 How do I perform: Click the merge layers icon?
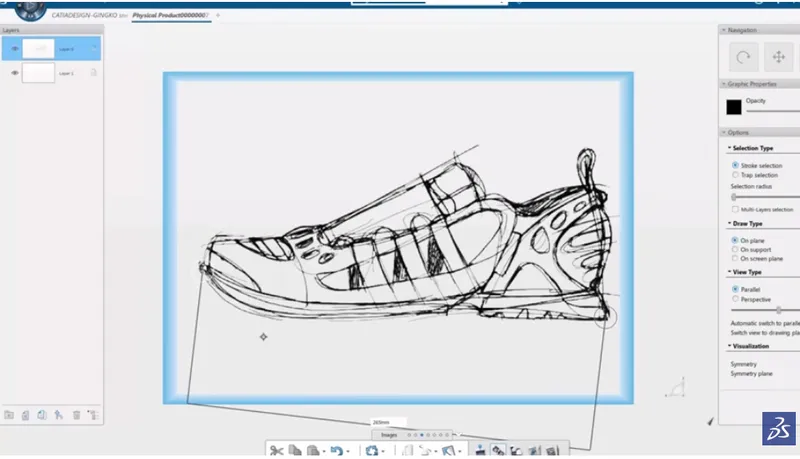click(x=59, y=415)
